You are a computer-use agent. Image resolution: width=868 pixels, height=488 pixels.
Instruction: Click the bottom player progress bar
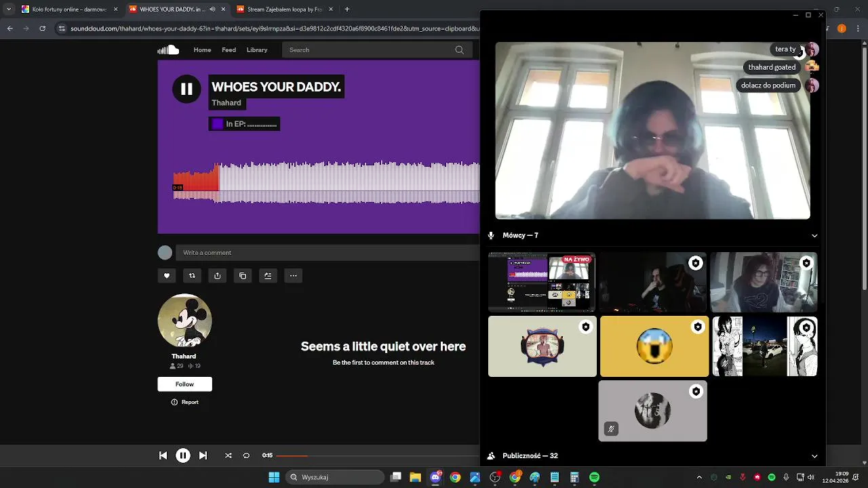[x=378, y=455]
